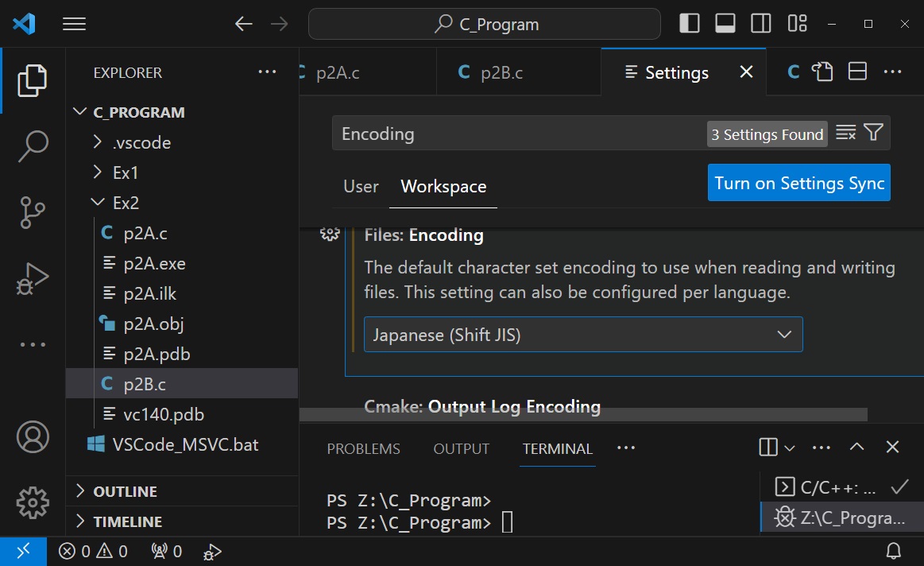924x566 pixels.
Task: Open the Japanese (Shift JIS) encoding dropdown
Action: pyautogui.click(x=583, y=335)
